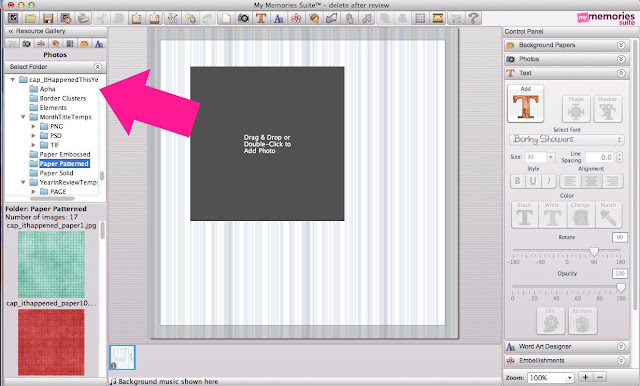This screenshot has width=640, height=386.
Task: Click the Opacity slider handle
Action: 620,288
